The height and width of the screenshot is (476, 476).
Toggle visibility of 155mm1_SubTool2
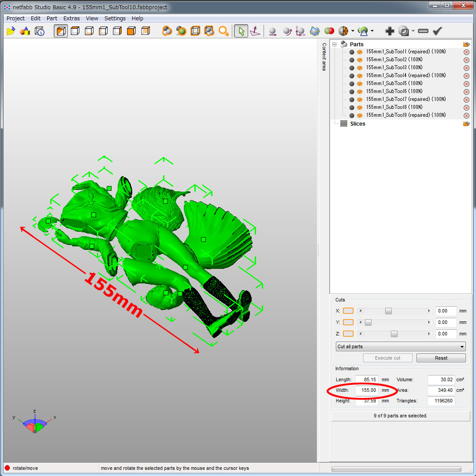click(360, 60)
